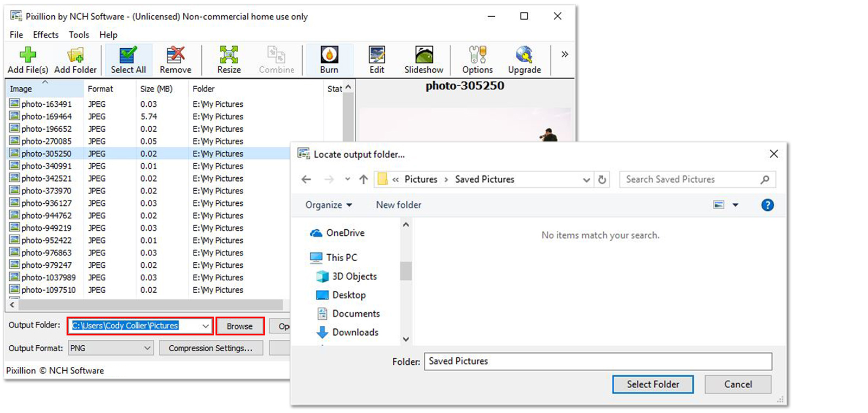Expand the address bar path dropdown

pos(586,179)
